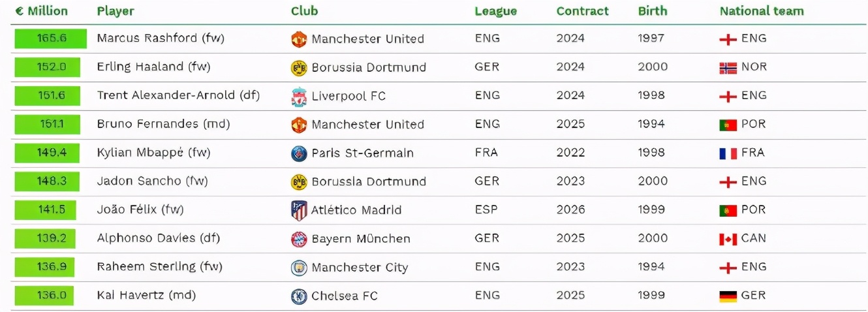Click Manchester United crest in Rashford's row
This screenshot has height=312, width=868.
click(x=298, y=39)
